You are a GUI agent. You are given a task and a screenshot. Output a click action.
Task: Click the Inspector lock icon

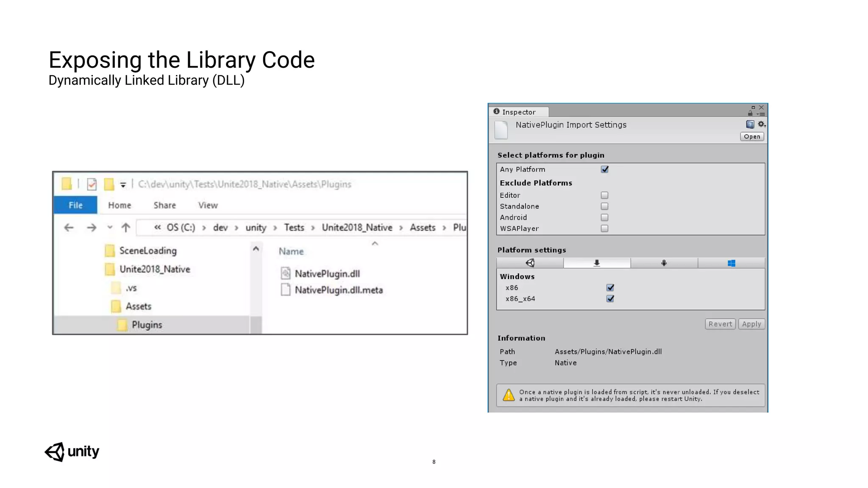[750, 113]
